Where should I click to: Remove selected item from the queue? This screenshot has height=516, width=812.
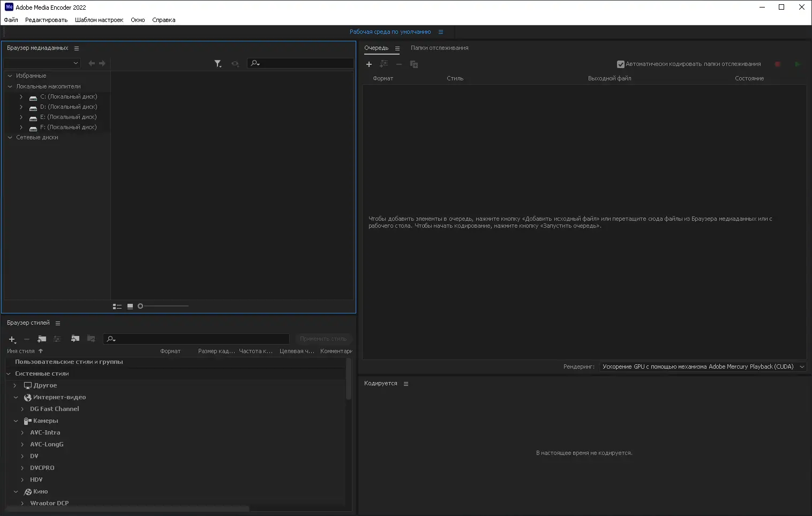(399, 64)
